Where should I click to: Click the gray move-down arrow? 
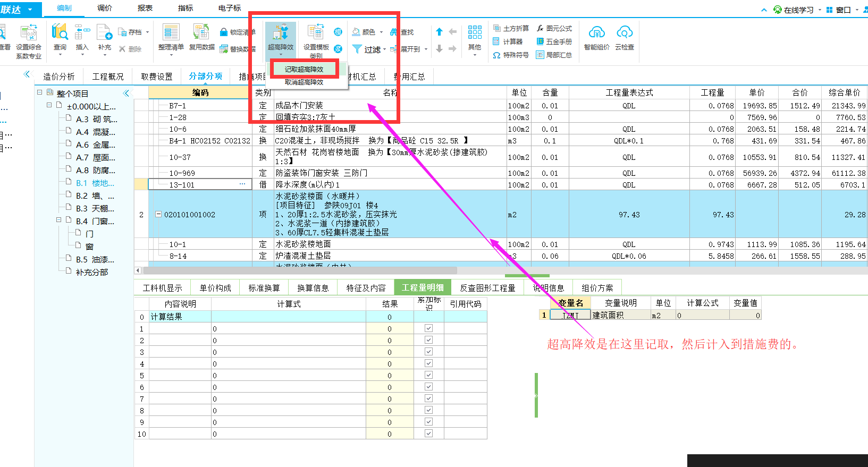(x=439, y=49)
